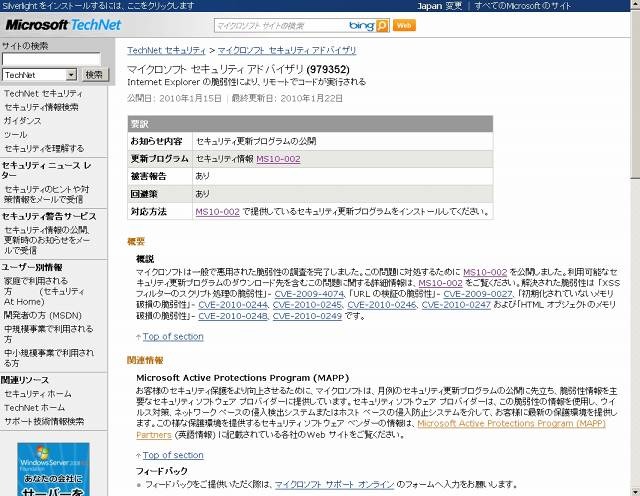Click the scrollbar down arrow
This screenshot has height=496, width=640.
click(635, 491)
